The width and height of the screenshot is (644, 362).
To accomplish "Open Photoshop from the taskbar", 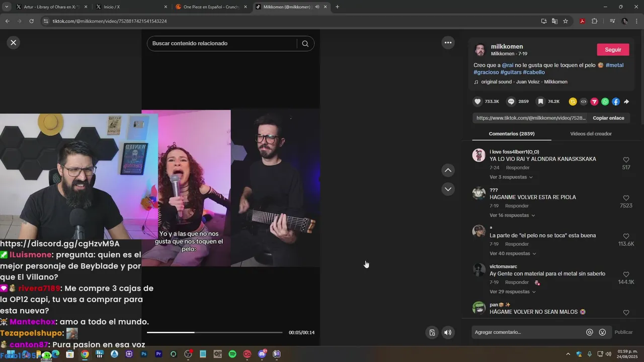I will [x=144, y=354].
